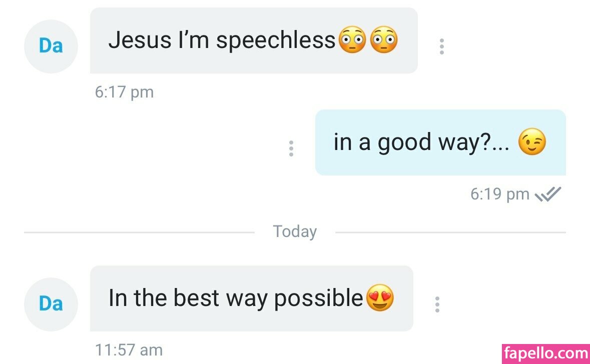The height and width of the screenshot is (364, 590).
Task: Click the "Today" date separator label
Action: 295,232
